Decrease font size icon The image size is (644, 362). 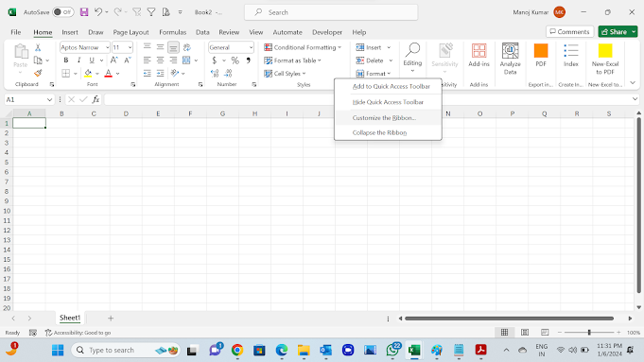pos(128,60)
